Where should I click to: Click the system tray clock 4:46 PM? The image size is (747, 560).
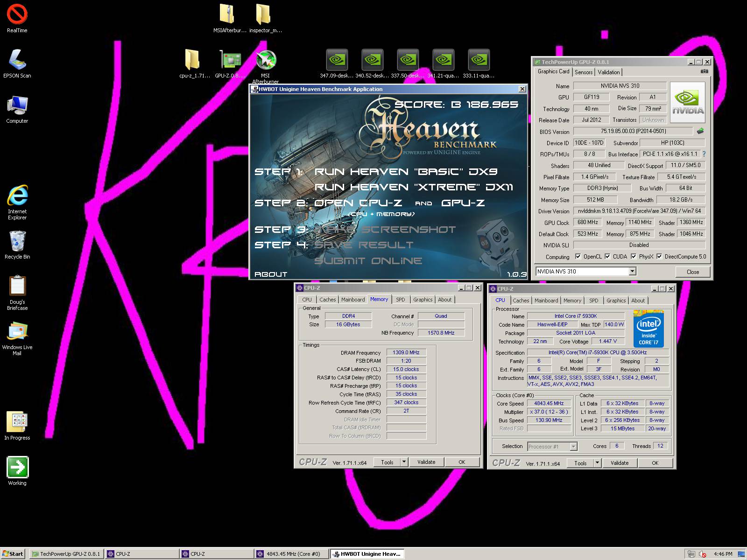pos(723,554)
